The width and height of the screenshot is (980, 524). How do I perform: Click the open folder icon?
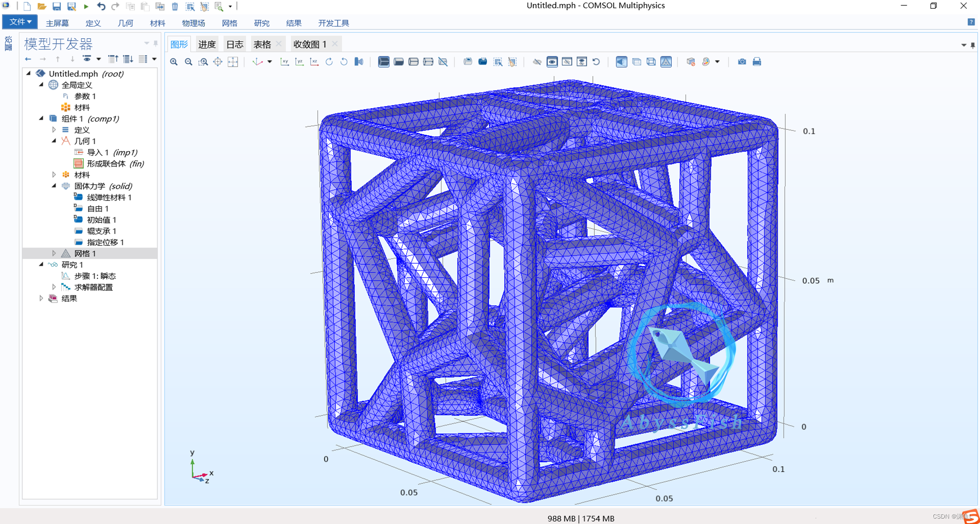42,6
